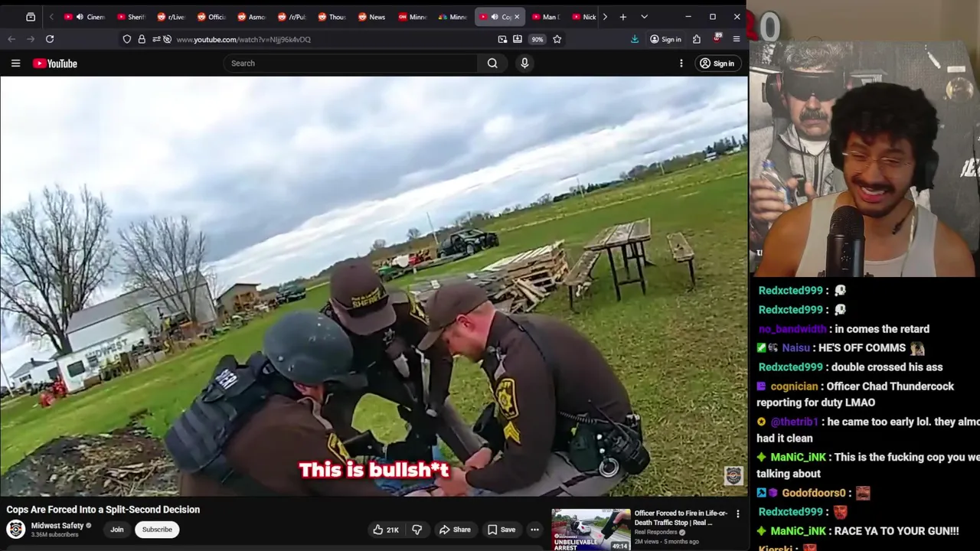The height and width of the screenshot is (551, 980).
Task: Switch to the Nick YouTube tab
Action: [583, 17]
